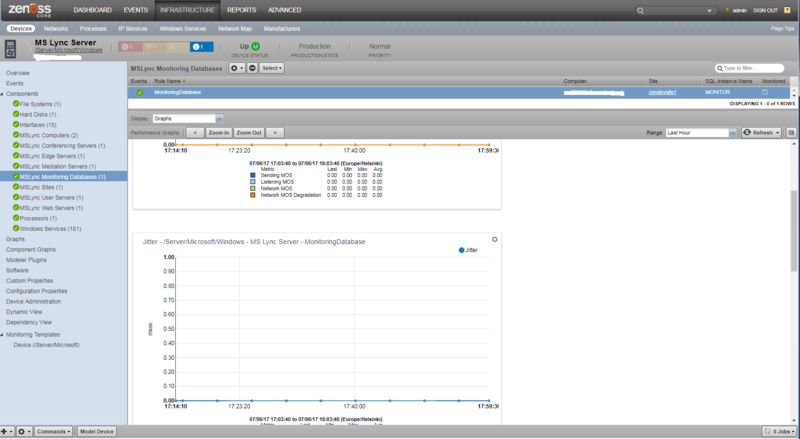This screenshot has width=800, height=439.
Task: Open the zendevsite1 site link
Action: pyautogui.click(x=662, y=92)
